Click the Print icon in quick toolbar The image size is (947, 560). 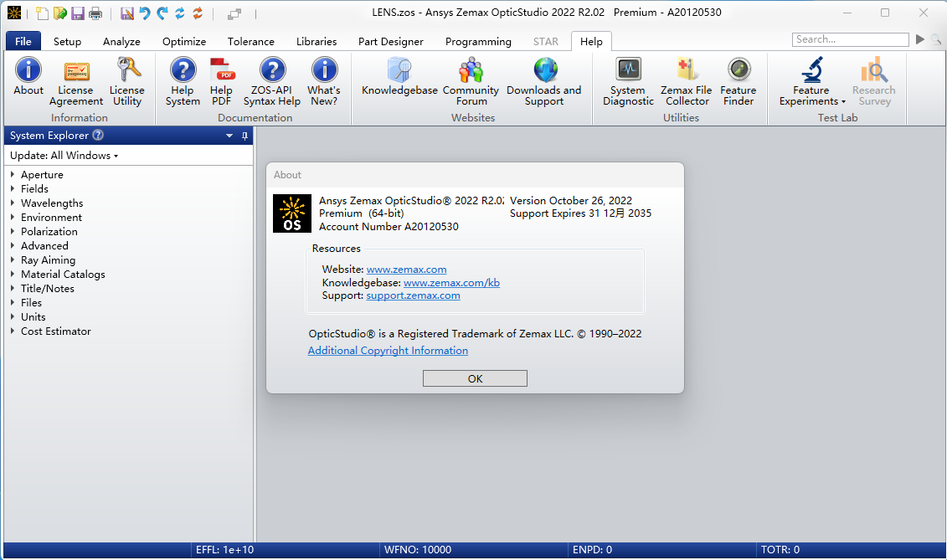[95, 13]
